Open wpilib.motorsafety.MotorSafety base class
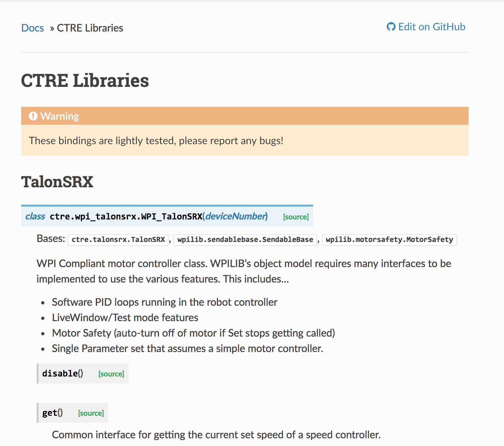Screen dimensions: 504x446 pyautogui.click(x=389, y=240)
